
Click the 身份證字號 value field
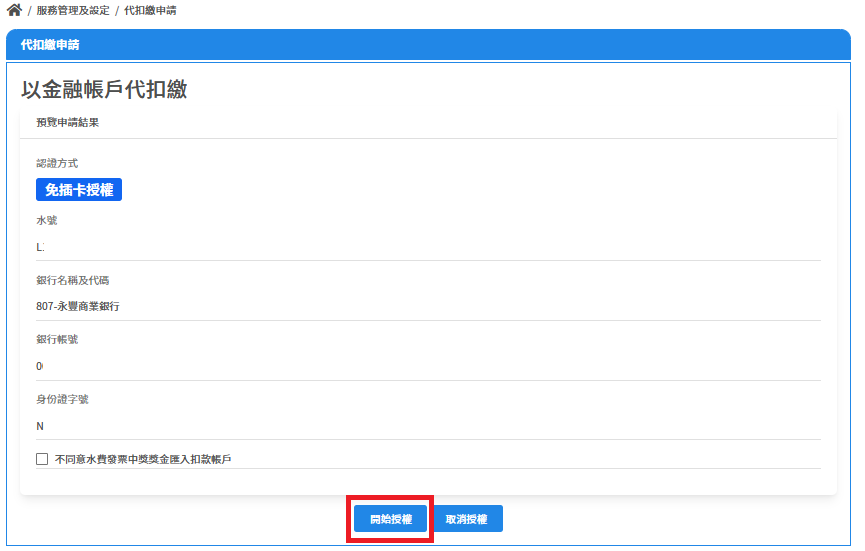[428, 426]
